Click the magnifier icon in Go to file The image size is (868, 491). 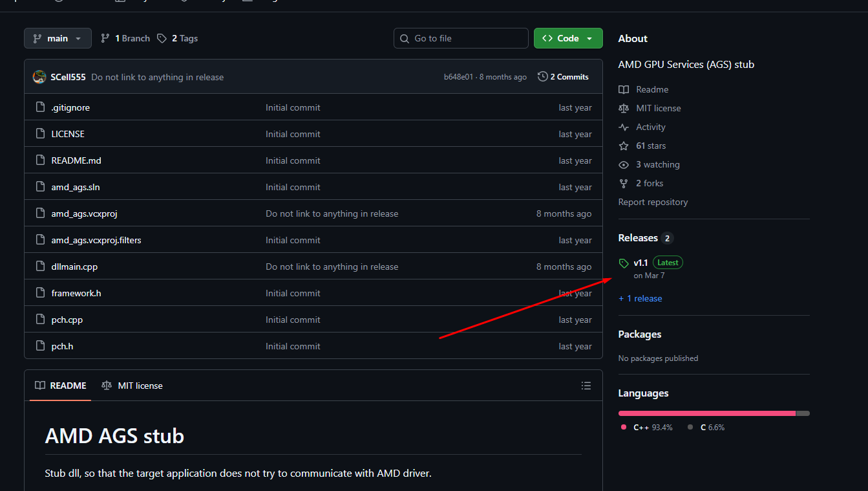[405, 39]
